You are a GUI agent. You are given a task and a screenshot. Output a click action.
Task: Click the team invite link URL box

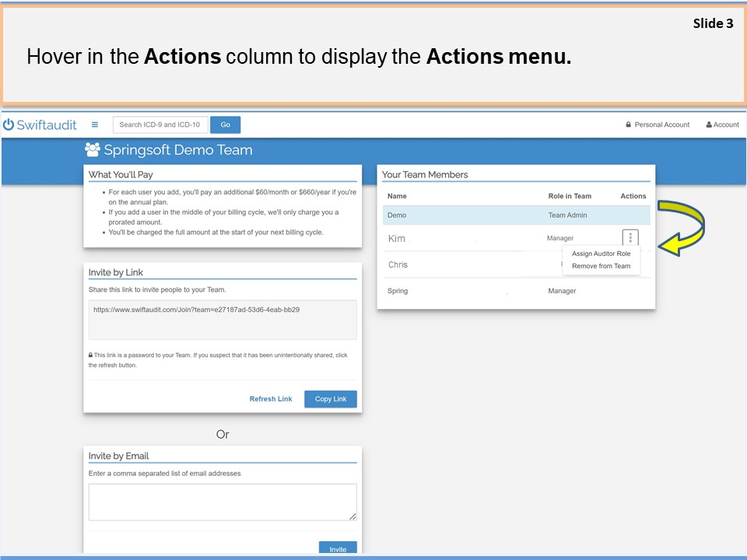(223, 319)
